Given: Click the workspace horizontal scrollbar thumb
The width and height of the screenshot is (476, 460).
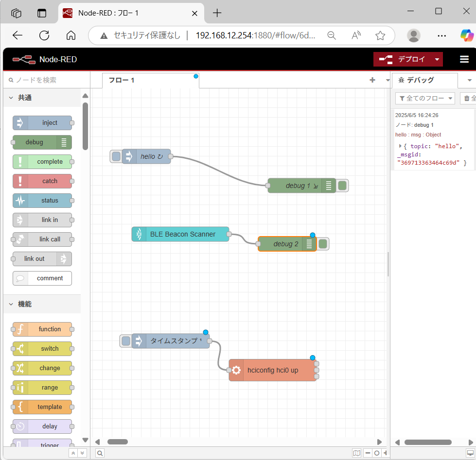Looking at the screenshot, I should [118, 442].
